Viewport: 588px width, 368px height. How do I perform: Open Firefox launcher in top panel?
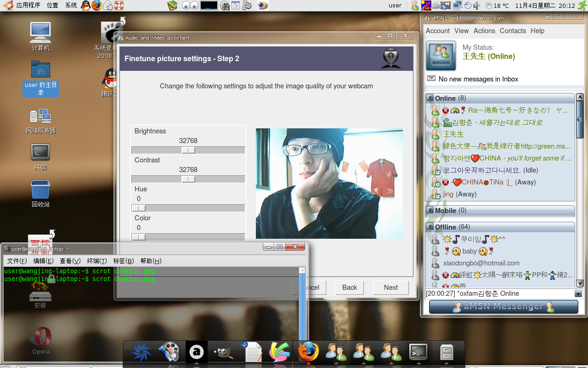coord(97,6)
